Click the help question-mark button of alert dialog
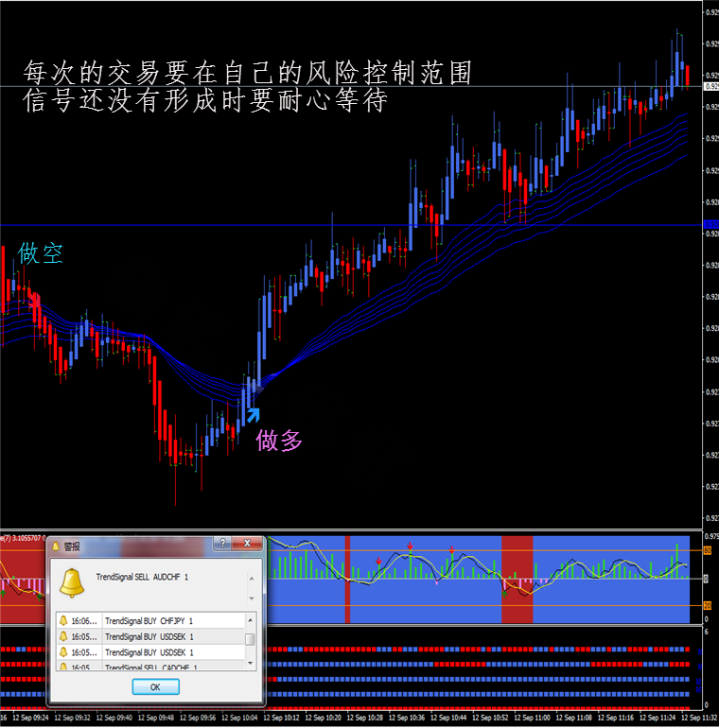Viewport: 719px width, 728px height. coord(222,544)
